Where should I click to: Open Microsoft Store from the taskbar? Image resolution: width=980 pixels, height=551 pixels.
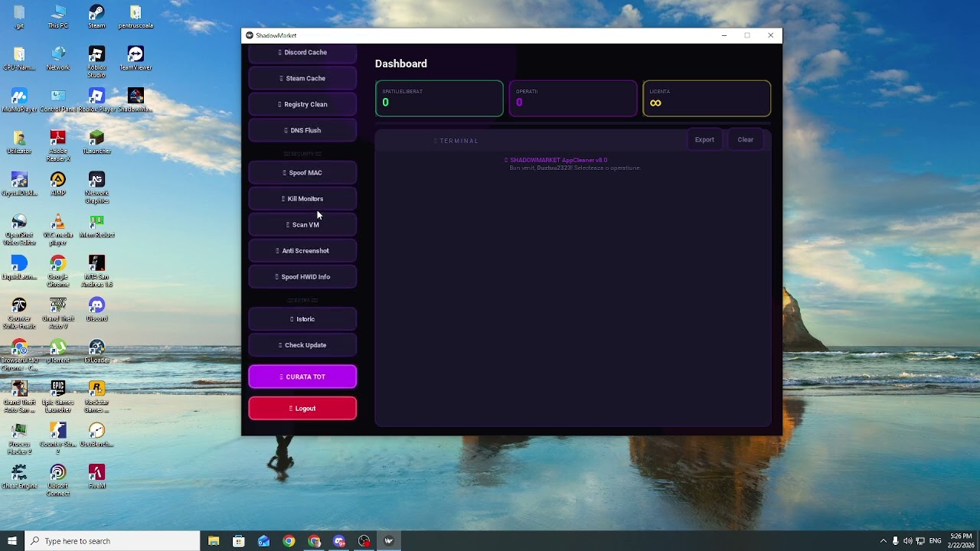tap(239, 541)
